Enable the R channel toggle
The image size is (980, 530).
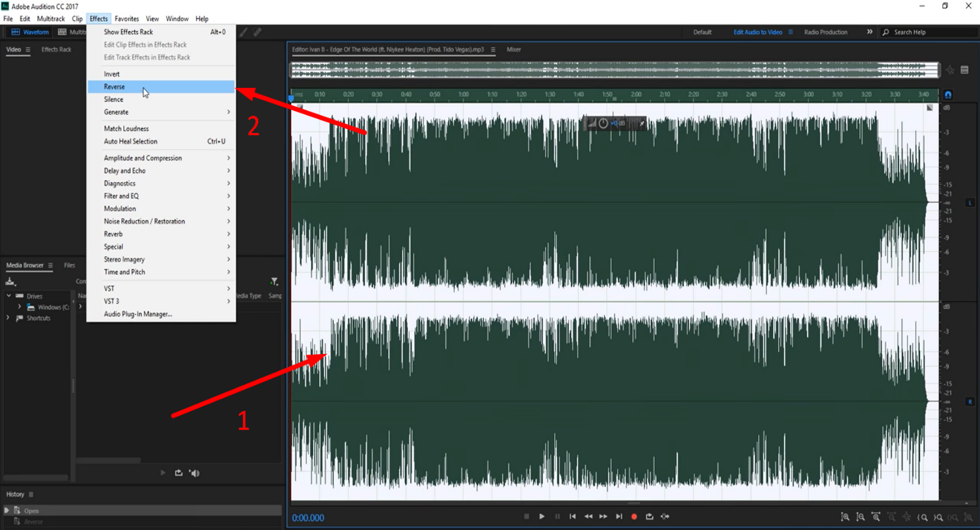[x=969, y=401]
